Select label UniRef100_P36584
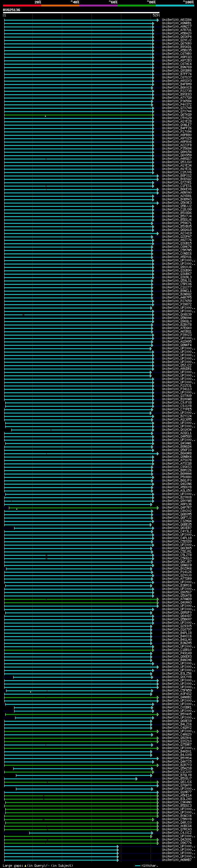Viewport: 197px width, 868px height. 176,101
